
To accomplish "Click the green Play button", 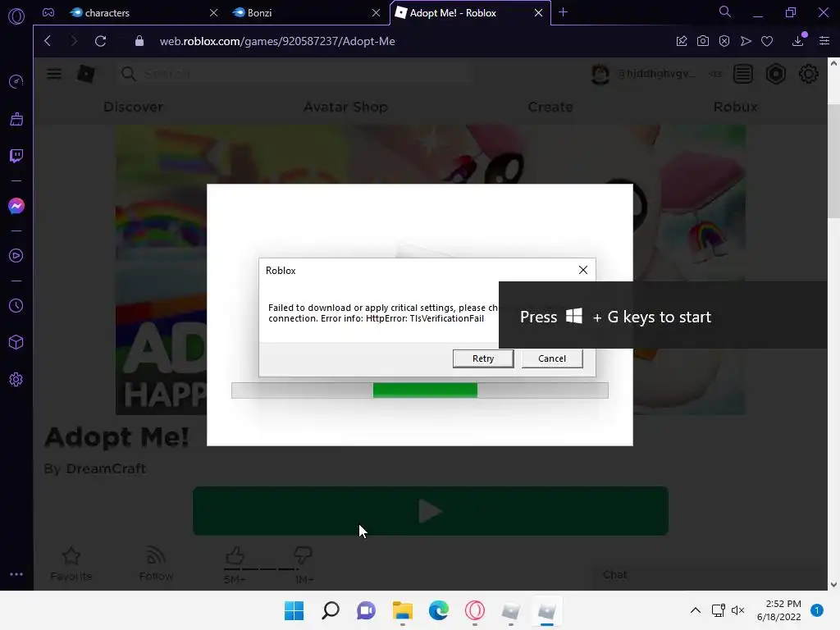I will pos(430,510).
